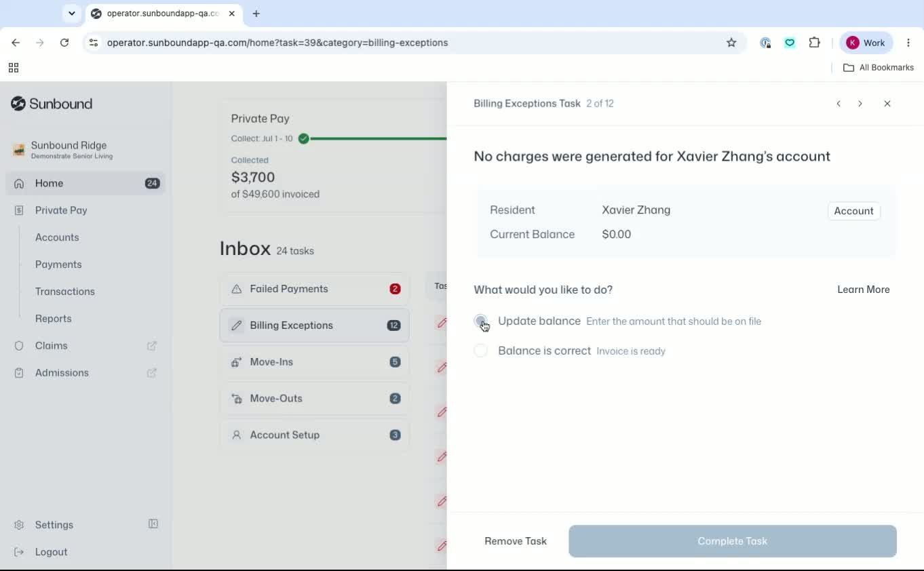The width and height of the screenshot is (924, 571).
Task: Click the Remove Task button
Action: pos(516,541)
